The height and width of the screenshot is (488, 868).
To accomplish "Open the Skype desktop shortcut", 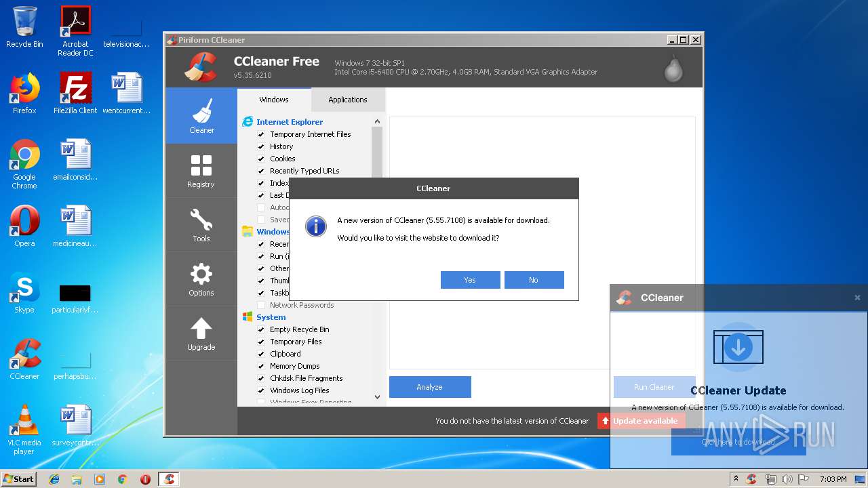I will tap(24, 293).
